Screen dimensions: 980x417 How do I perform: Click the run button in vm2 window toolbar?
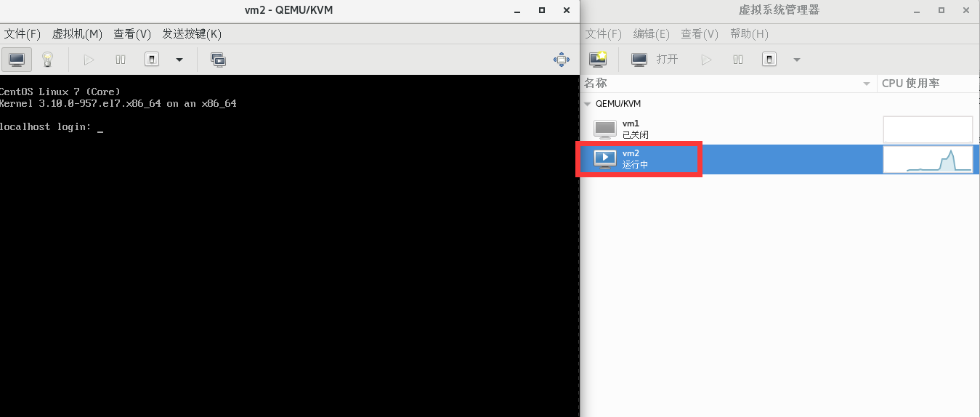pos(89,60)
